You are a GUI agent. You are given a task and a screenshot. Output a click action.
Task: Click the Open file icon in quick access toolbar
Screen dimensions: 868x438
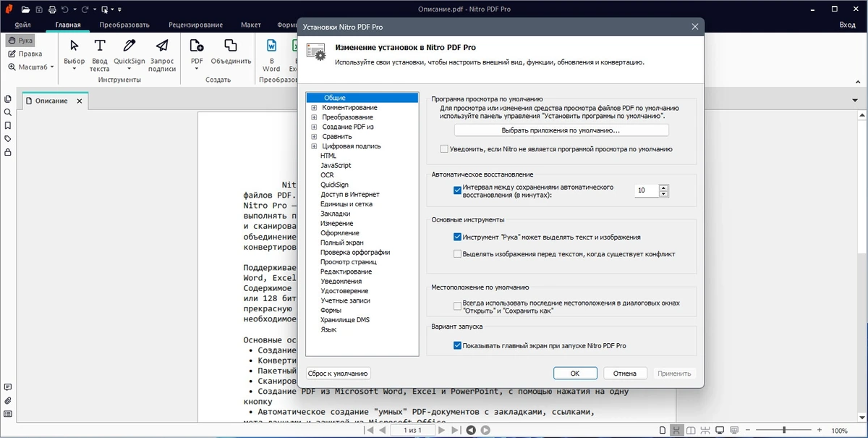(x=25, y=9)
